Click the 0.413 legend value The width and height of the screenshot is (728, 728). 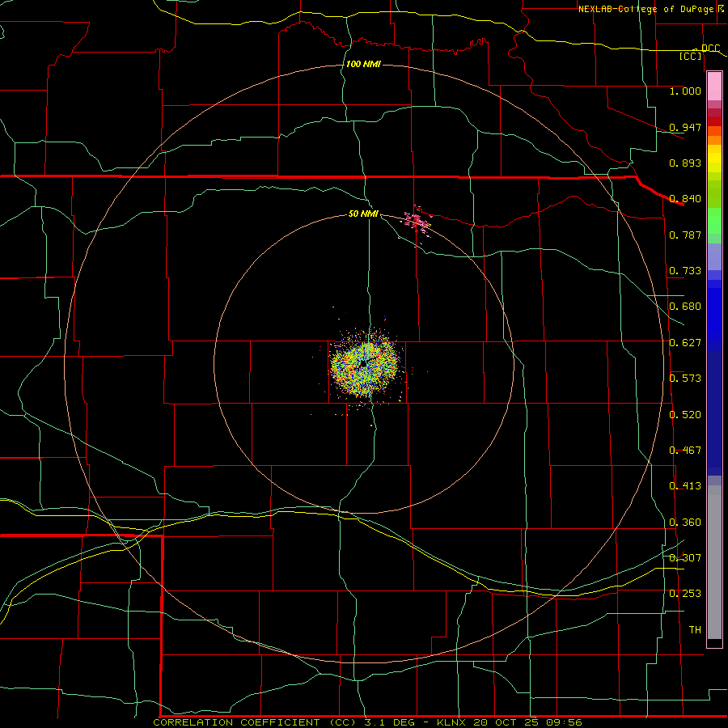click(x=685, y=486)
